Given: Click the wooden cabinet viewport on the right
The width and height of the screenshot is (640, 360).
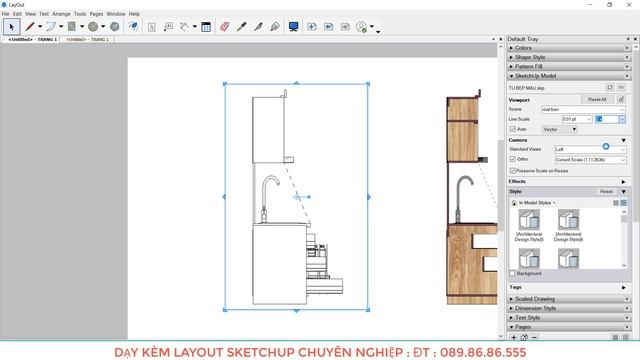Looking at the screenshot, I should click(x=471, y=197).
